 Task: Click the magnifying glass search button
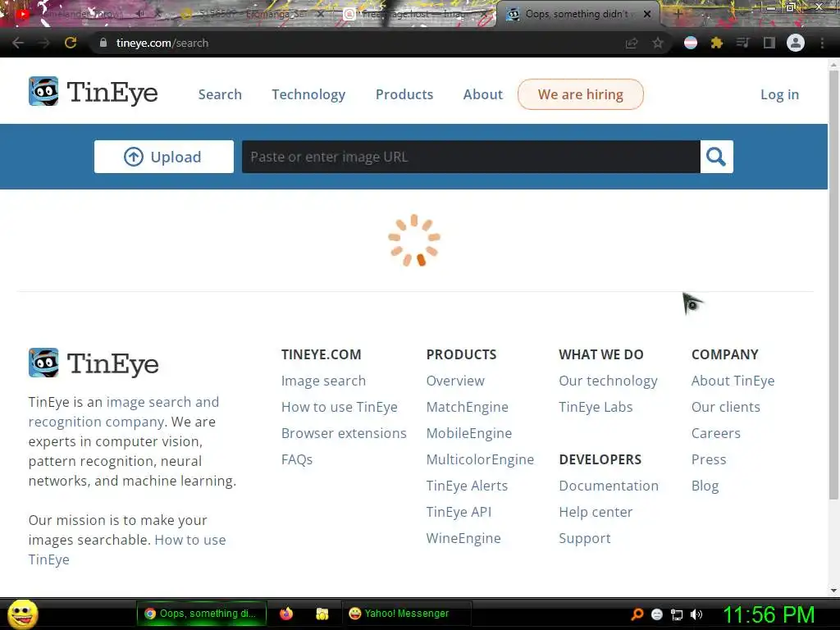click(x=716, y=157)
